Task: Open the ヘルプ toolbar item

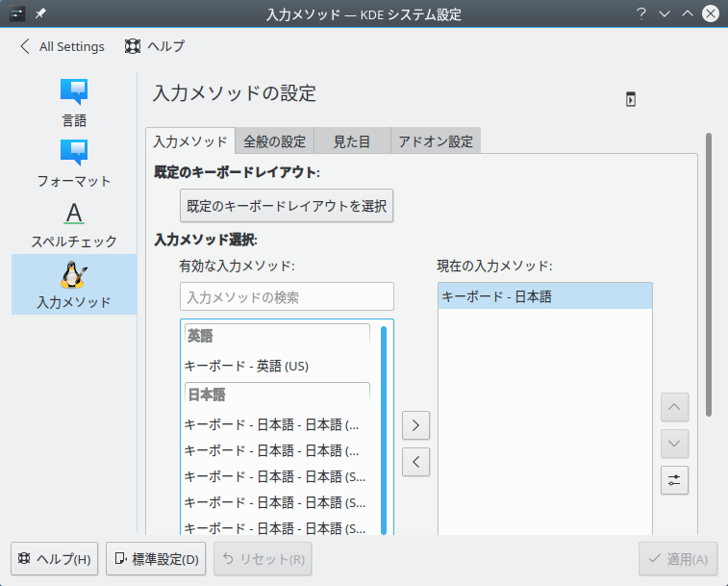Action: (x=155, y=46)
